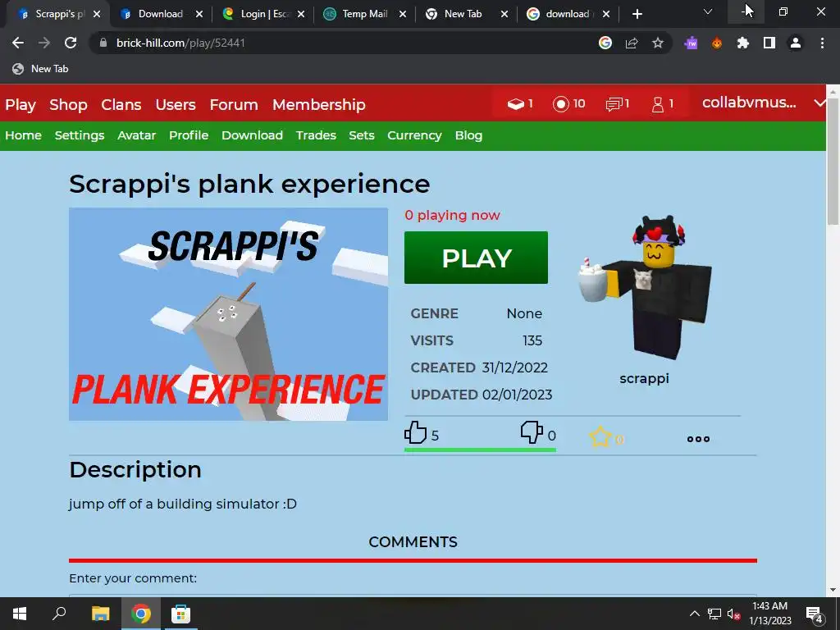Viewport: 840px width, 630px height.
Task: Open Sets in green navbar
Action: [362, 135]
